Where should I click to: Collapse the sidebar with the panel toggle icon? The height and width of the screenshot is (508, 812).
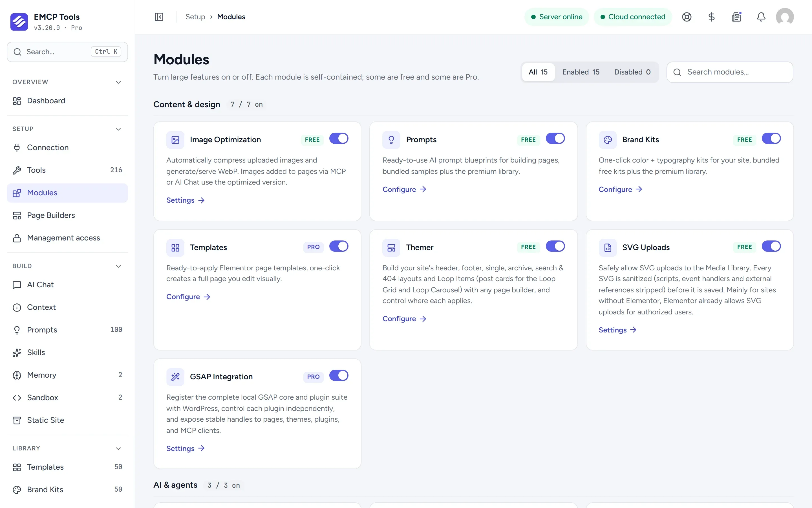159,17
